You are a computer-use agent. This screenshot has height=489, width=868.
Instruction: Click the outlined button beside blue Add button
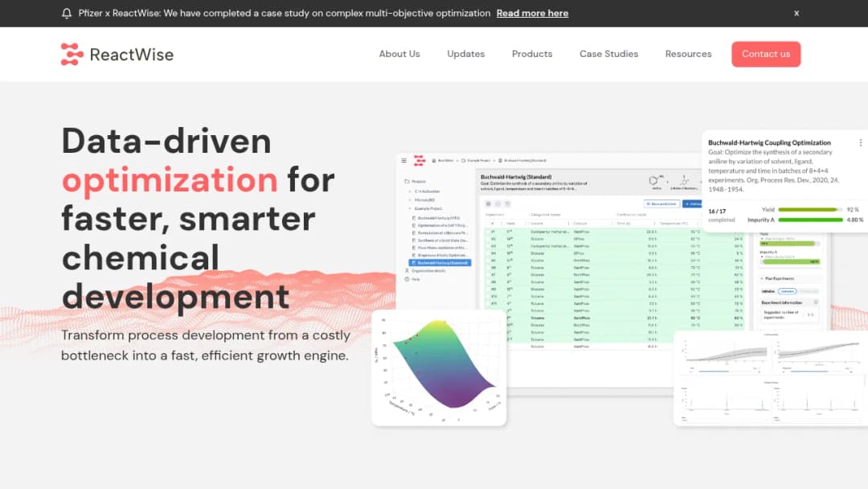(x=661, y=203)
